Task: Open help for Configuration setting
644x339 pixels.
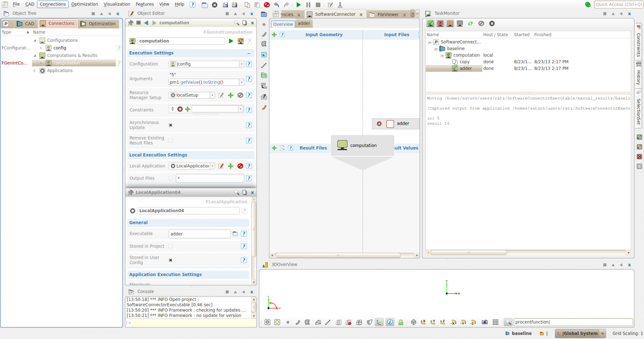Action: click(x=249, y=64)
